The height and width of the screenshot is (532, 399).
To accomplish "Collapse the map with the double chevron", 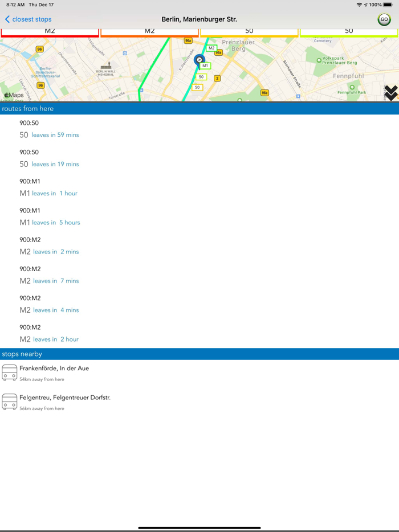I will coord(390,93).
